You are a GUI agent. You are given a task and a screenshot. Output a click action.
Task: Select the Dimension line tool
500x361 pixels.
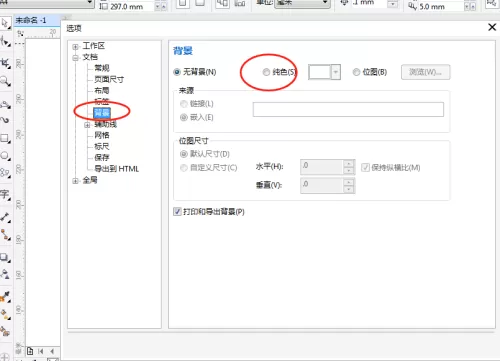[x=5, y=217]
